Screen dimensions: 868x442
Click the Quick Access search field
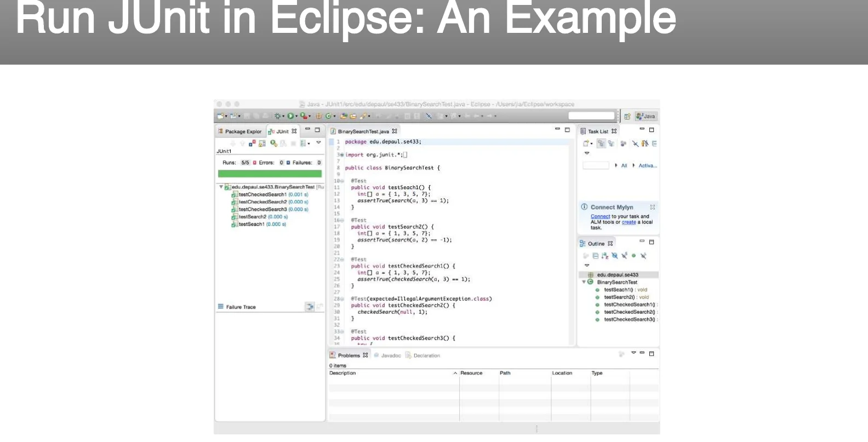591,116
